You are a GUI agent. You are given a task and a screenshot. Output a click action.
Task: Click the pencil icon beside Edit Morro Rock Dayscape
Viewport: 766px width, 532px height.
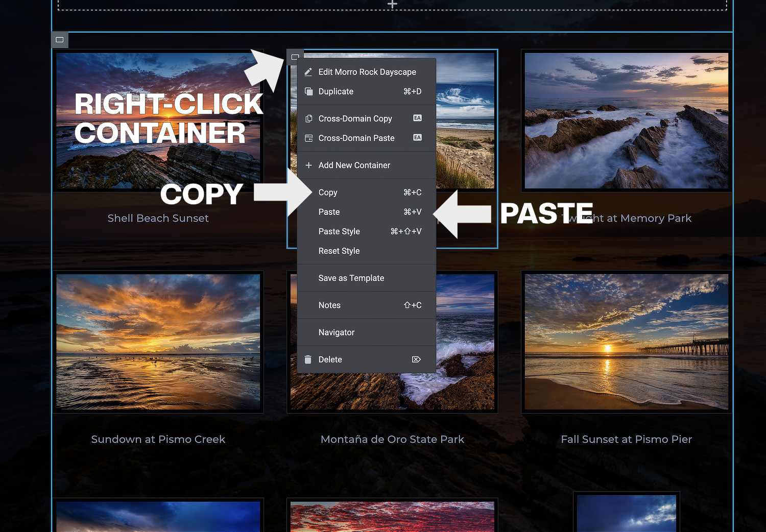pos(308,72)
